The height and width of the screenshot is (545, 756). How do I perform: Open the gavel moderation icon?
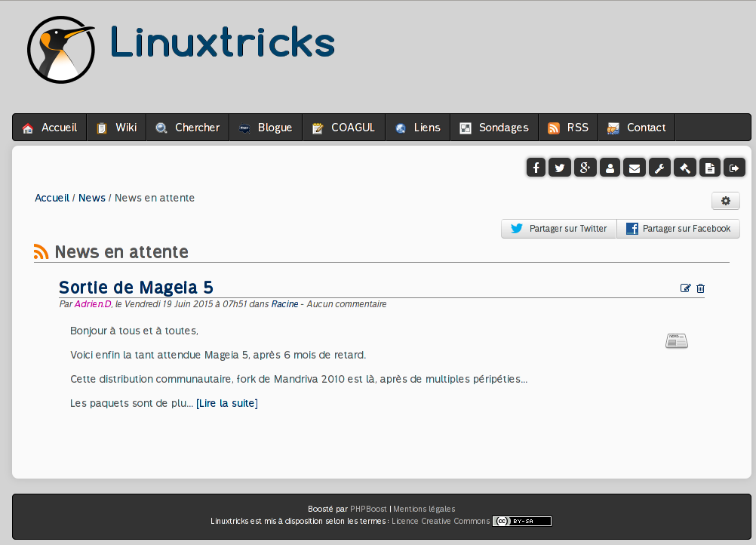pyautogui.click(x=684, y=168)
